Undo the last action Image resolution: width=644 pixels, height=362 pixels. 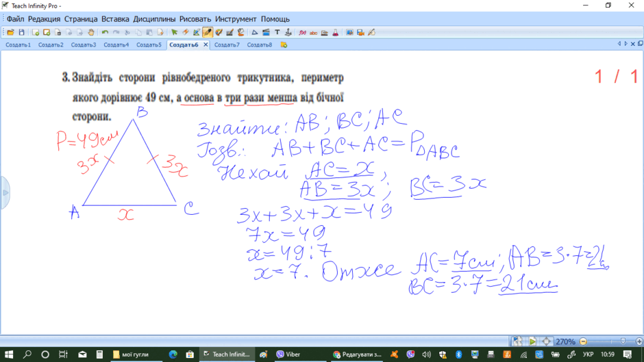pos(105,32)
